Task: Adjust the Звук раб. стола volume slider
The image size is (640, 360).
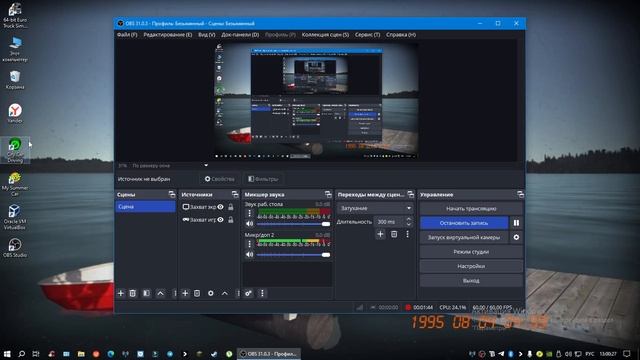Action: point(293,224)
